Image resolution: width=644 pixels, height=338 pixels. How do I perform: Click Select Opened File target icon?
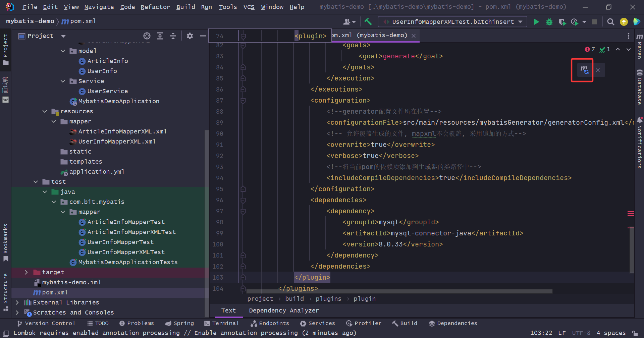[x=147, y=36]
